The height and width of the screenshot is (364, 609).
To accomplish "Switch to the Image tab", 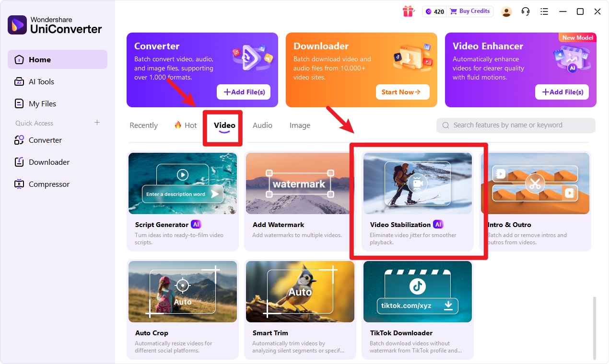I will [x=299, y=125].
